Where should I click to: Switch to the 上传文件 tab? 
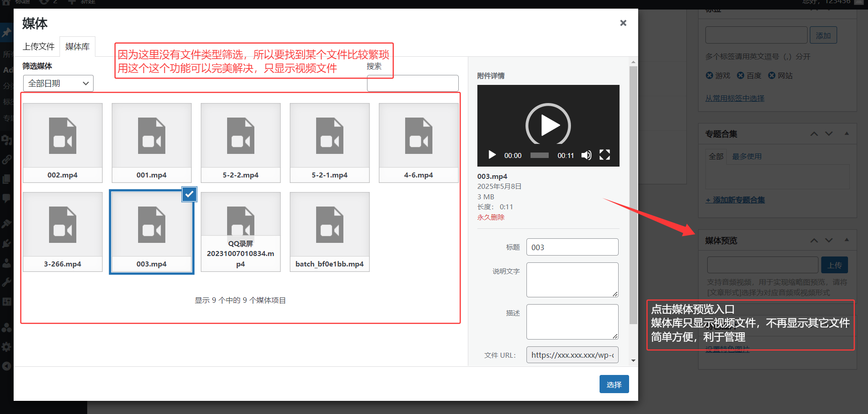click(x=39, y=47)
